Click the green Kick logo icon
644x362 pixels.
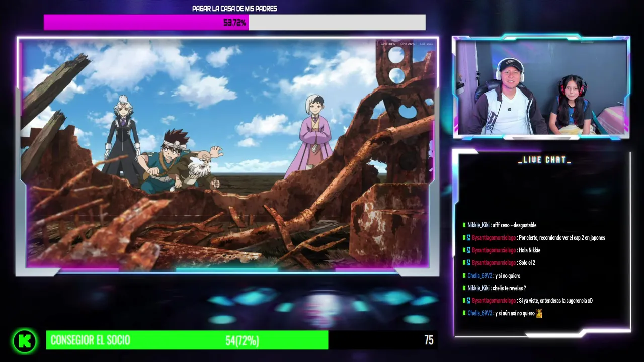[x=25, y=341]
